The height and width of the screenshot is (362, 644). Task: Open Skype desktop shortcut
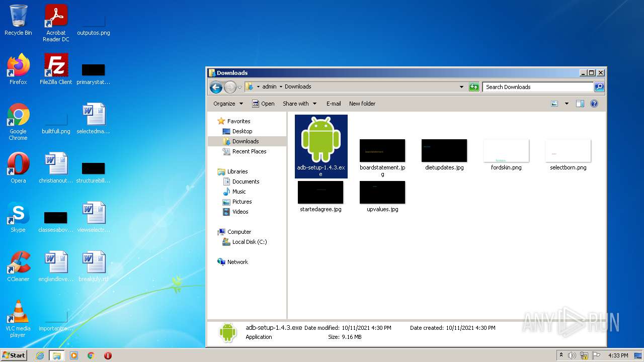[x=18, y=217]
